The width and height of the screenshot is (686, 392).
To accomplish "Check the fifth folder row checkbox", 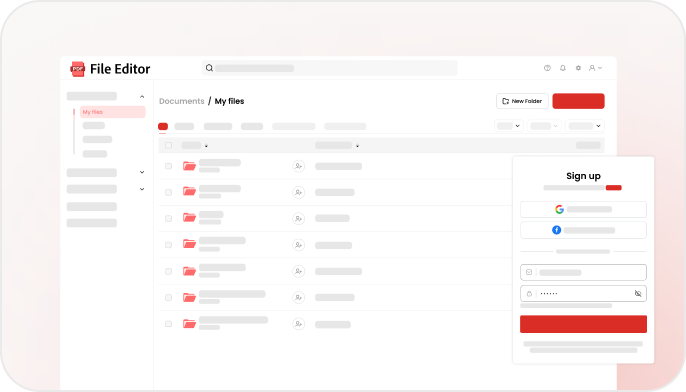I will pos(168,271).
